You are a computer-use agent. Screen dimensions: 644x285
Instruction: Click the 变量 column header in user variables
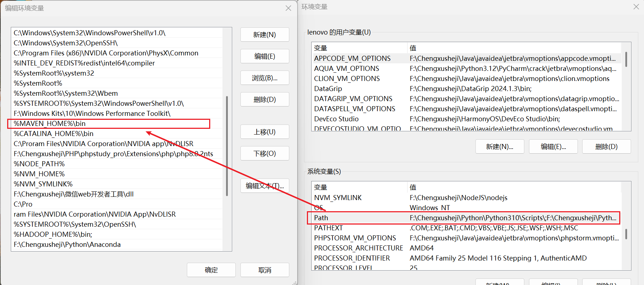pos(359,48)
